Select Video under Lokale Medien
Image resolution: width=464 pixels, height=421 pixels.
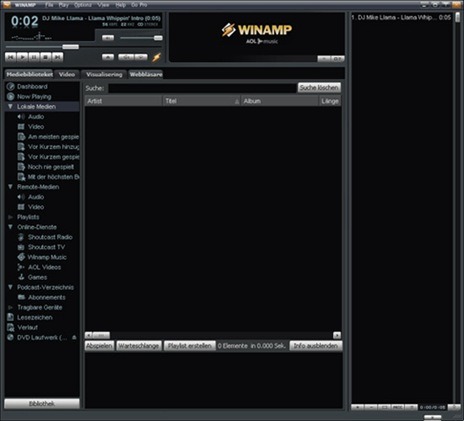[x=36, y=127]
